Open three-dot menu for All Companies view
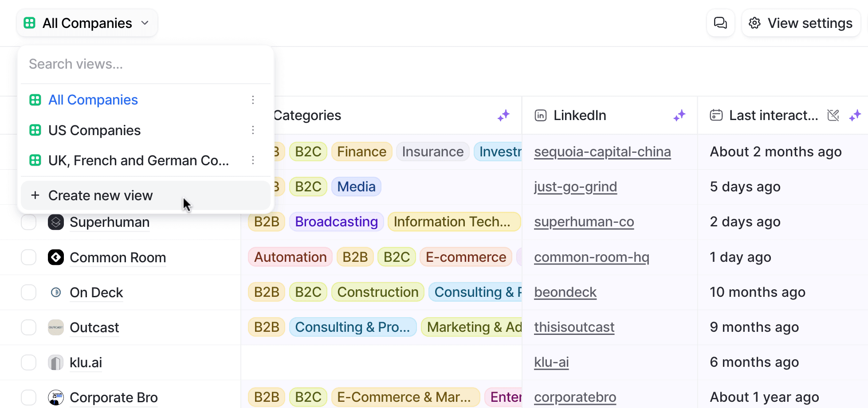868x408 pixels. tap(253, 100)
